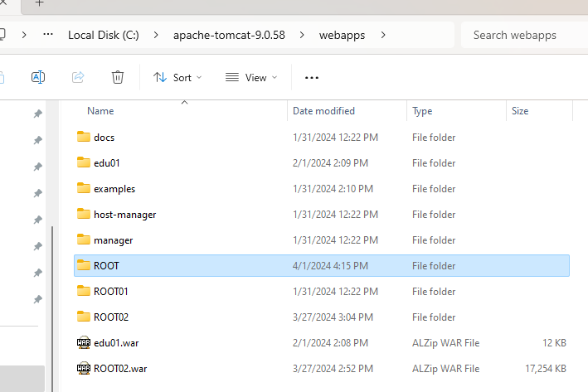Select the ROOT02.war file name
588x392 pixels.
coord(120,369)
